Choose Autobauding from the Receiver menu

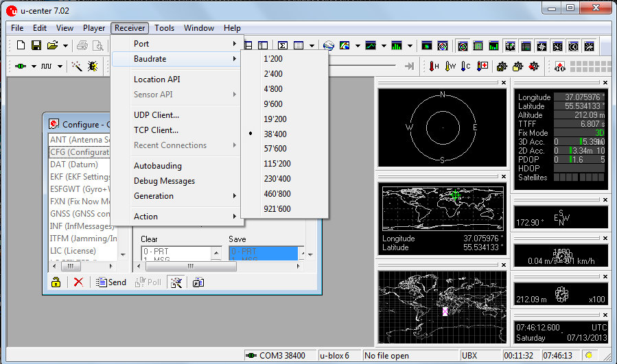coord(157,166)
